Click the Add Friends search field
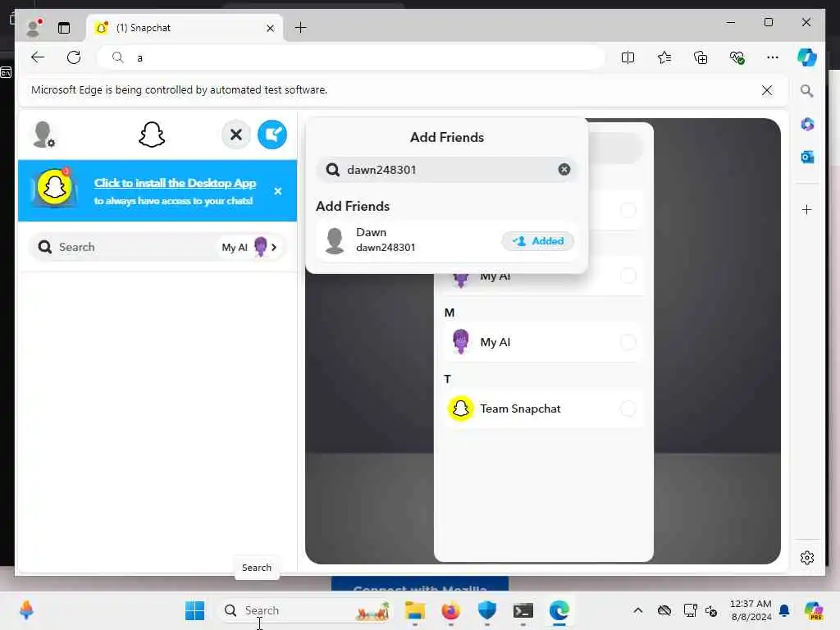This screenshot has height=630, width=840. pyautogui.click(x=447, y=169)
